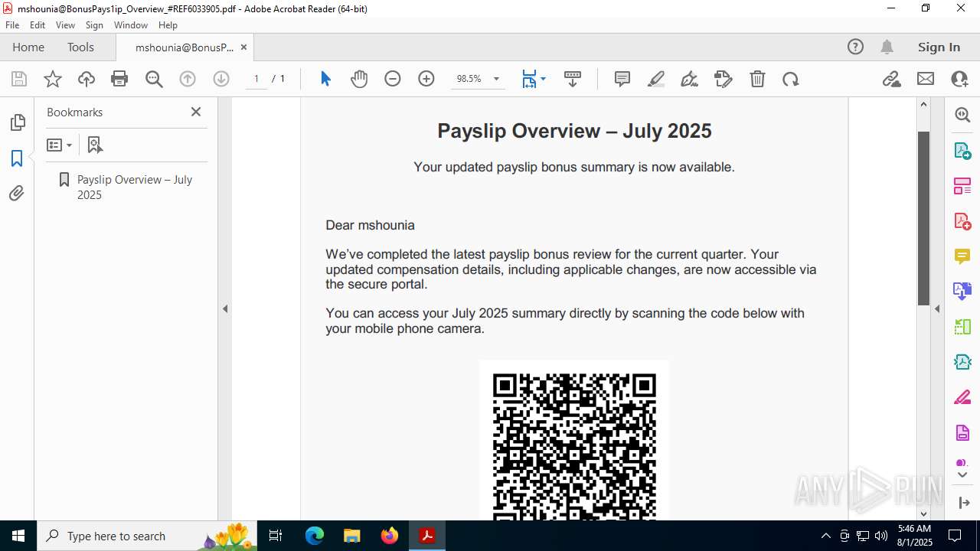
Task: Open the Comment tool in right pane
Action: [962, 256]
